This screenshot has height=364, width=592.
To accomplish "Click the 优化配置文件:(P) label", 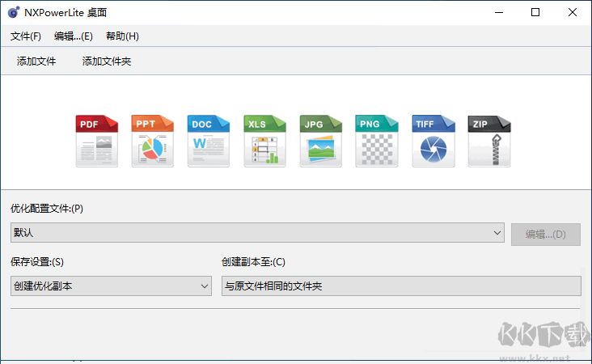I will (x=47, y=209).
